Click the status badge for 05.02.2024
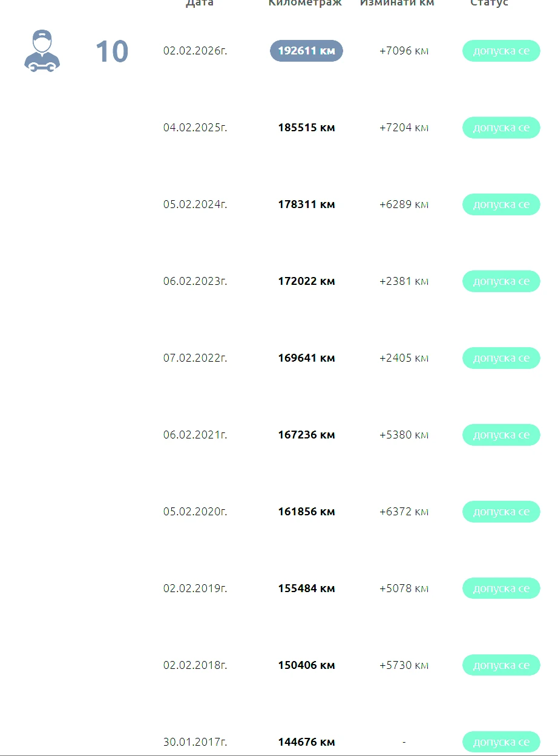Image resolution: width=558 pixels, height=756 pixels. pyautogui.click(x=501, y=204)
